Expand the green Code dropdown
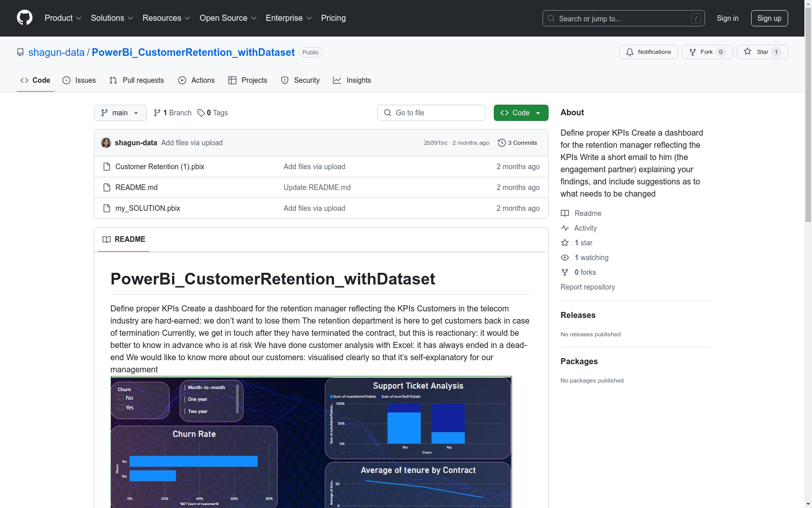The image size is (812, 508). coord(521,113)
